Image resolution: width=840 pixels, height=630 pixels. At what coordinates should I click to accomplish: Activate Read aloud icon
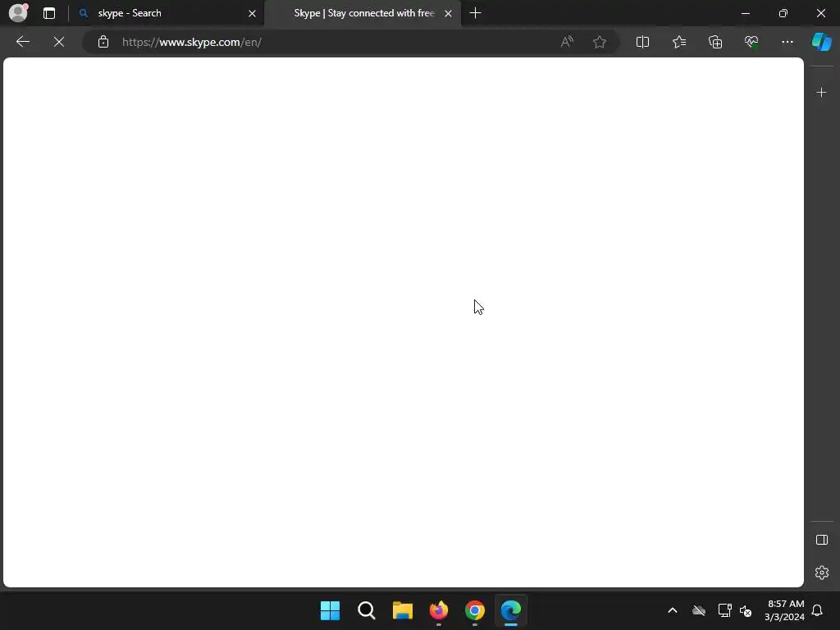[567, 42]
